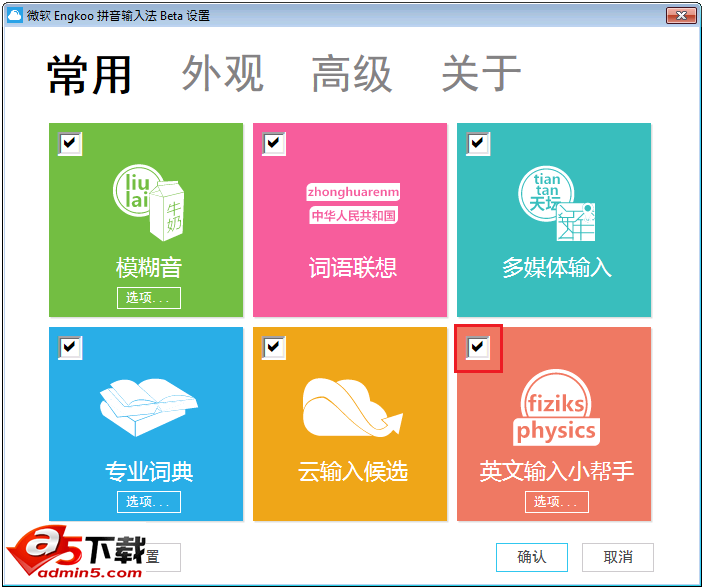The image size is (703, 587).
Task: Click the cloud input candidate icon
Action: (x=353, y=407)
